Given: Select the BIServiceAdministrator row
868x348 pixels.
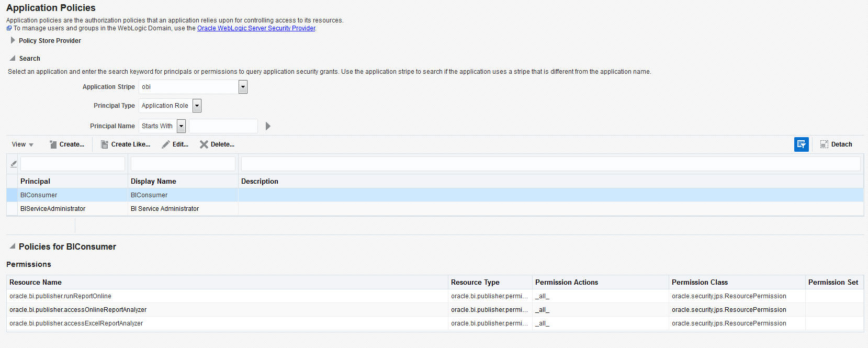Looking at the screenshot, I should tap(53, 209).
